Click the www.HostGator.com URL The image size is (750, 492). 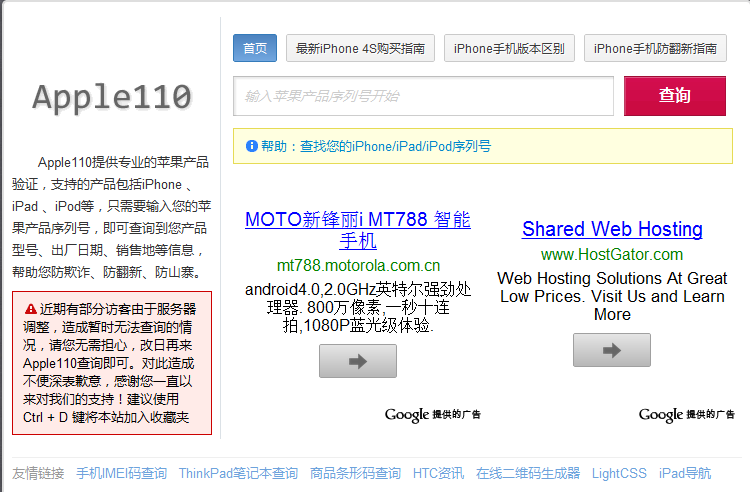[612, 254]
